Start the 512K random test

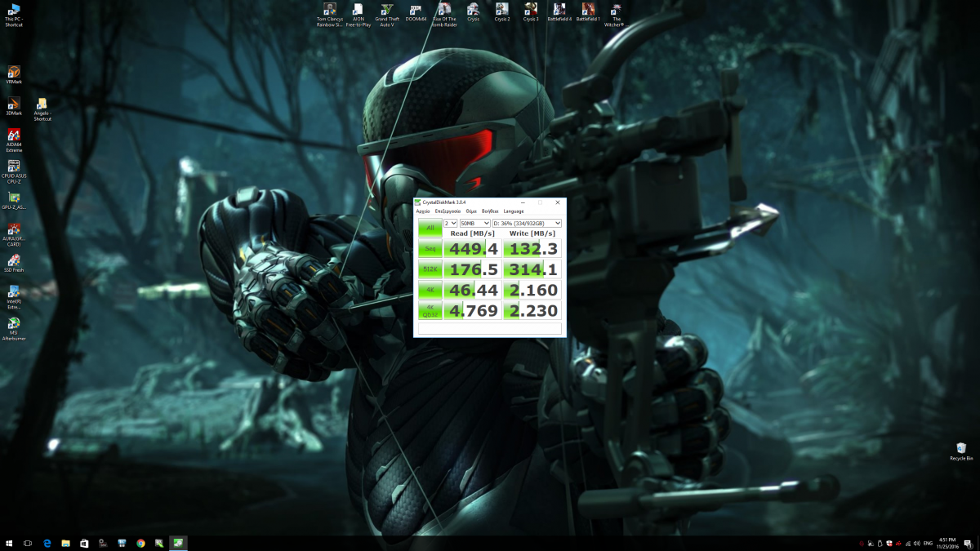(x=430, y=269)
